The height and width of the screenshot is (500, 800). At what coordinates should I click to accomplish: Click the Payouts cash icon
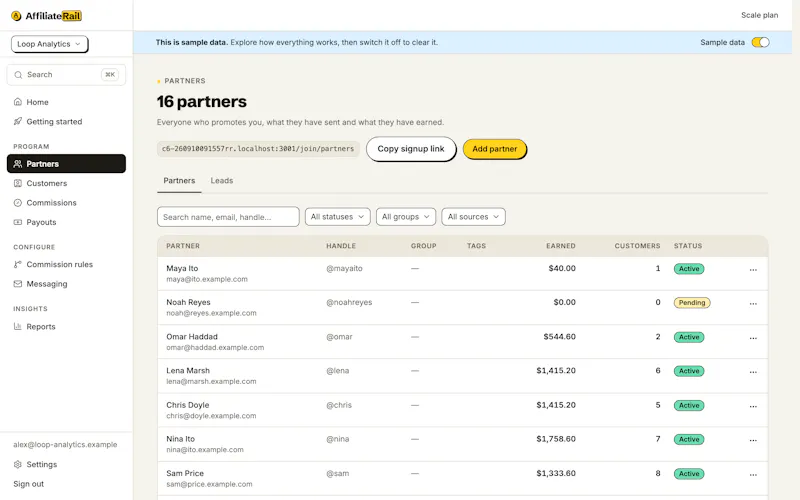pyautogui.click(x=18, y=222)
